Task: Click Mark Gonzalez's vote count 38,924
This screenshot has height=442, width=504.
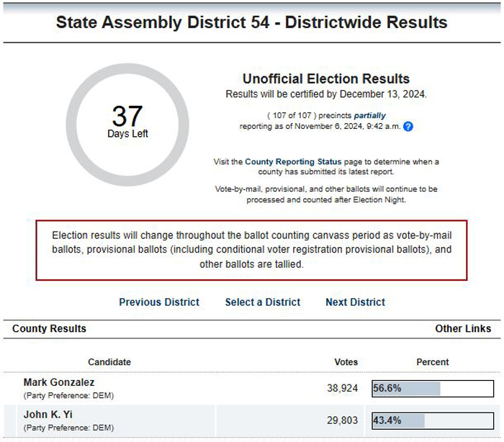Action: click(x=342, y=388)
